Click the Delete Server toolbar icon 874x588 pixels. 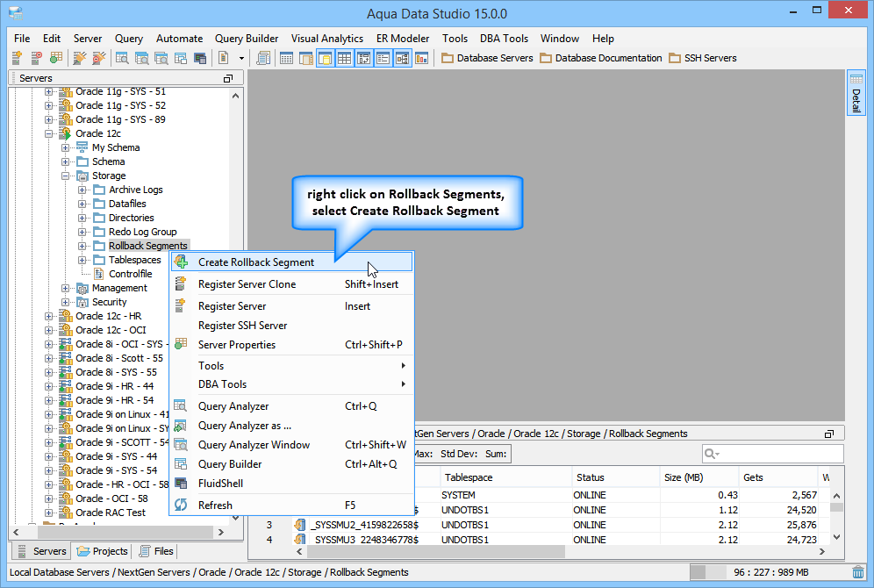36,57
